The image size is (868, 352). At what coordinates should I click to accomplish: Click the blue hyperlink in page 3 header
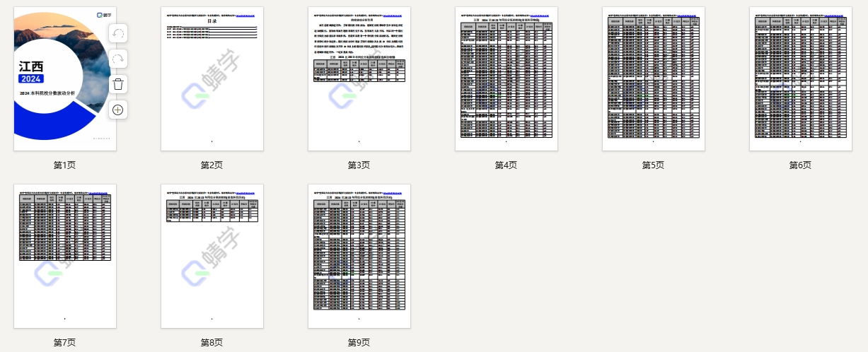click(x=395, y=15)
